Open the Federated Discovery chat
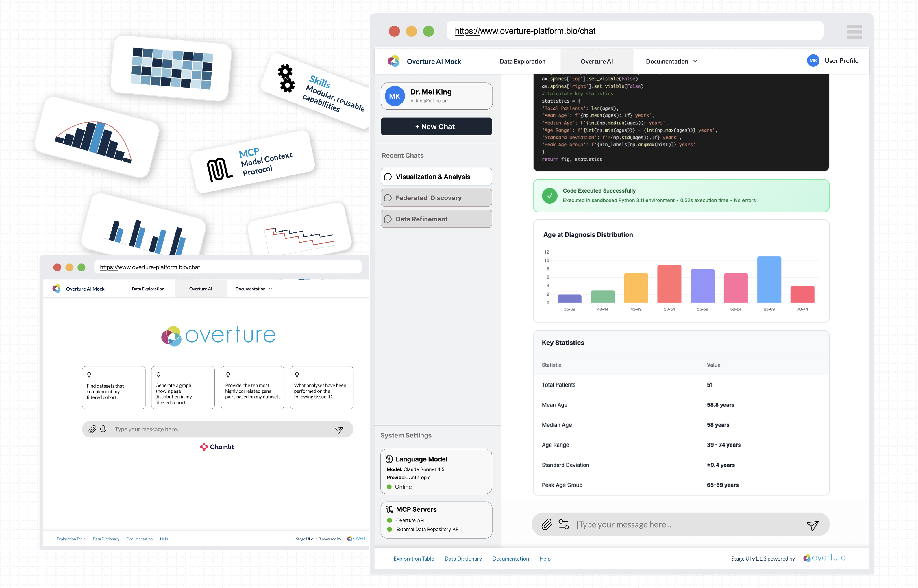 click(x=436, y=198)
